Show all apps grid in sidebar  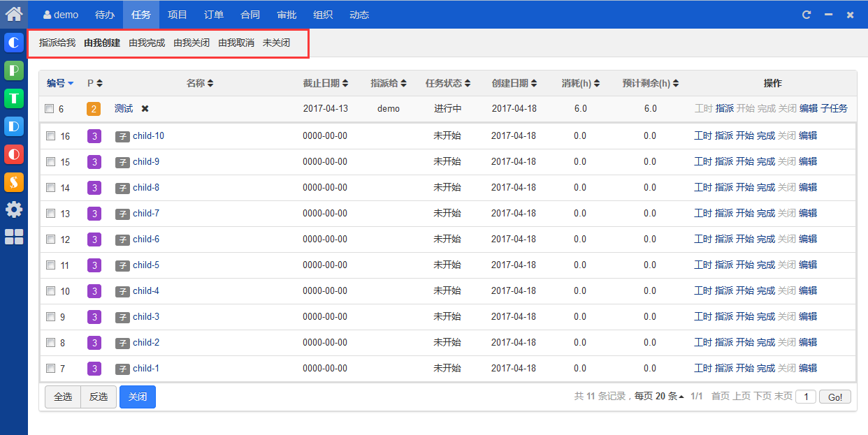(14, 237)
